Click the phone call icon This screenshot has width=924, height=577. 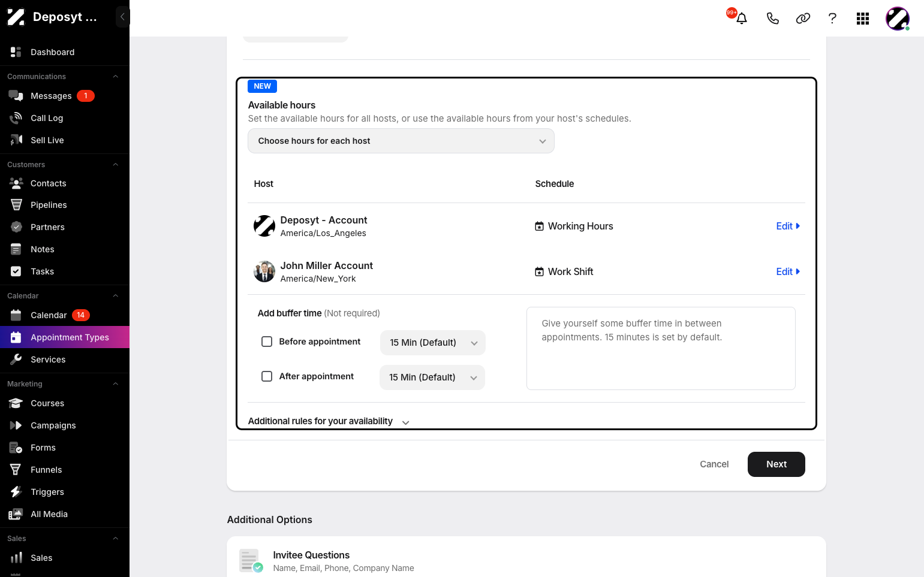(773, 19)
